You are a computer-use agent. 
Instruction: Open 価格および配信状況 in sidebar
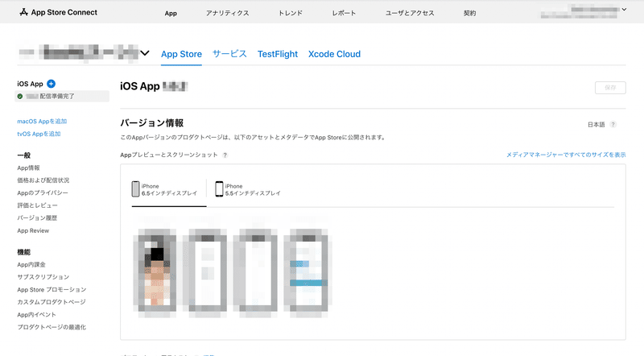(x=43, y=180)
